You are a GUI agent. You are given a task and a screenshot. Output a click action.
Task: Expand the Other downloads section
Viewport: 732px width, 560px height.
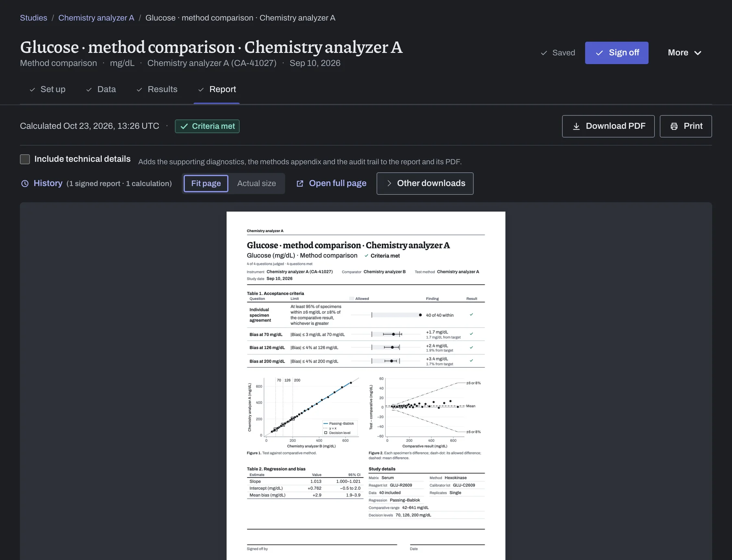(x=425, y=183)
